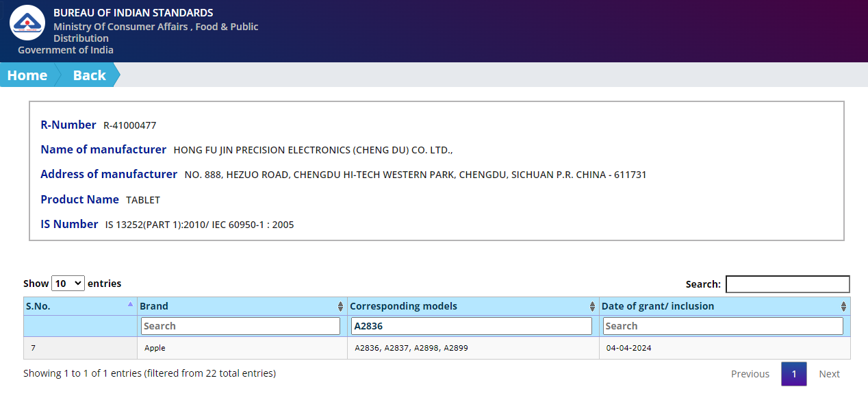The image size is (868, 413).
Task: Click the R-Number value R-41000477
Action: (130, 125)
